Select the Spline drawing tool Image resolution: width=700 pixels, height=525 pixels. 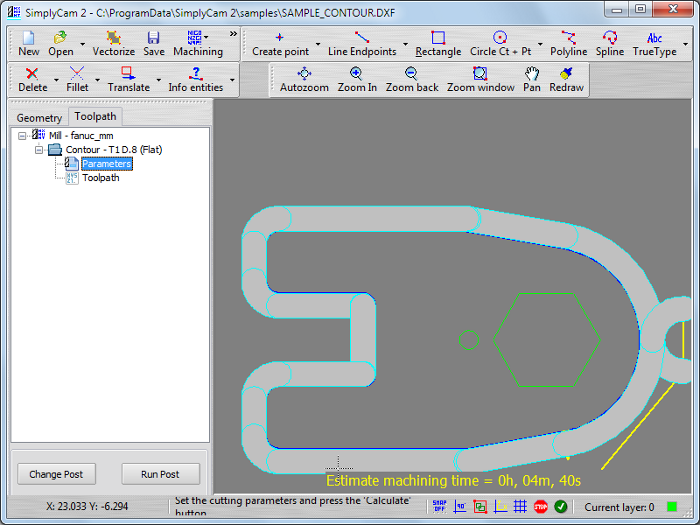609,43
